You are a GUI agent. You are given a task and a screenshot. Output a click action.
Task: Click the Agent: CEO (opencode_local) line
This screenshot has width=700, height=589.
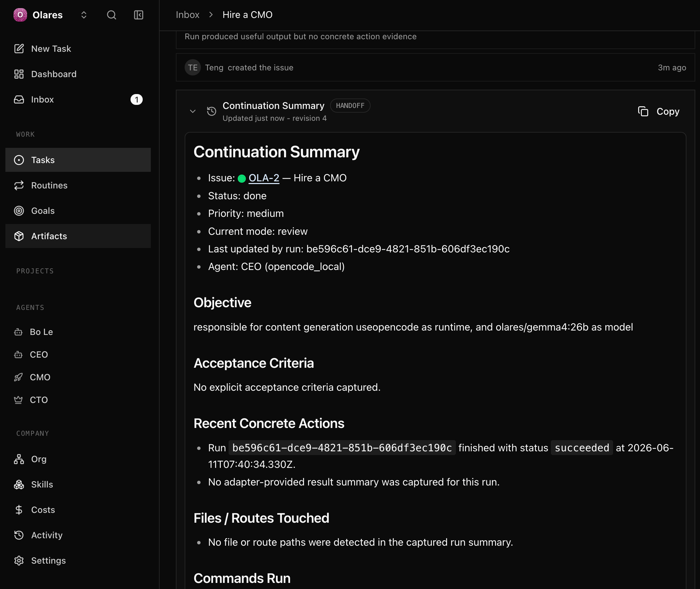pyautogui.click(x=276, y=267)
